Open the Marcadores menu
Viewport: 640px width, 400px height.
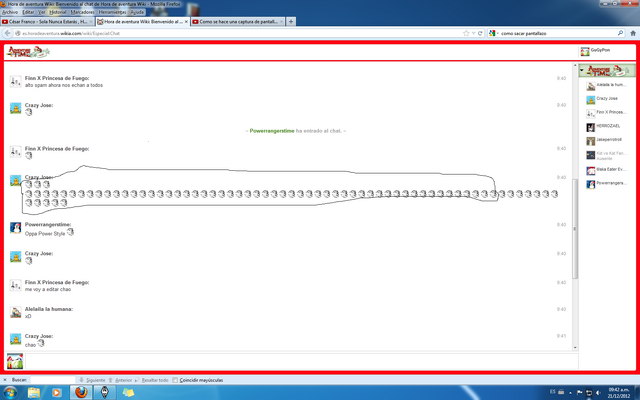pos(82,12)
